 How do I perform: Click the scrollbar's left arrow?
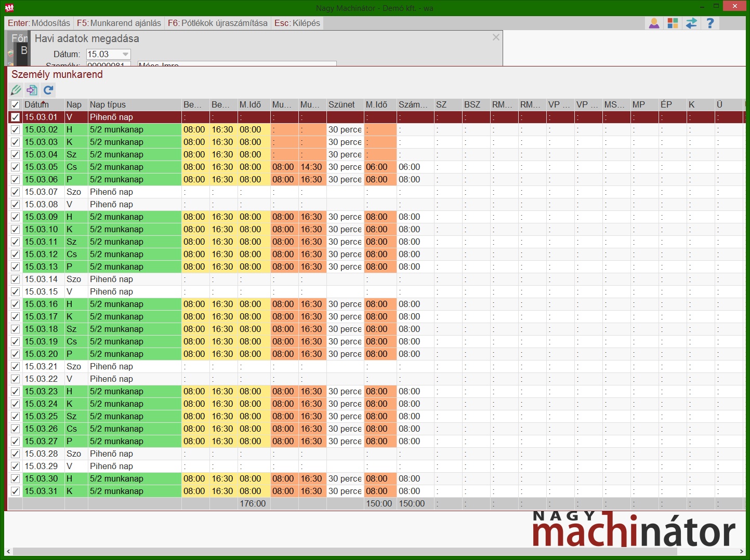click(8, 551)
